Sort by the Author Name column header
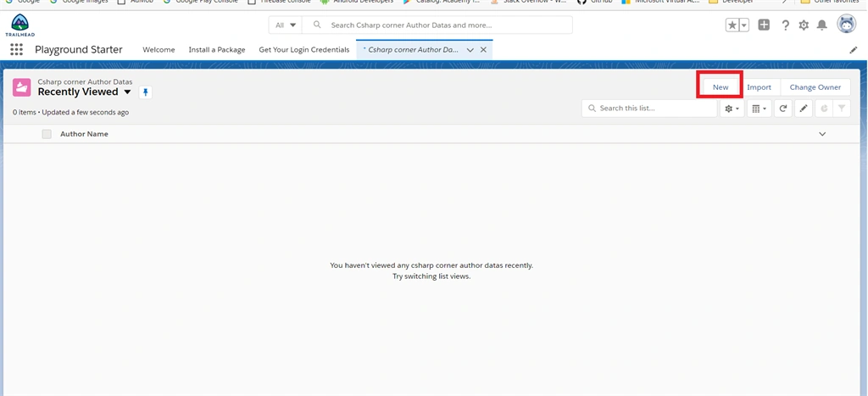 coord(84,134)
